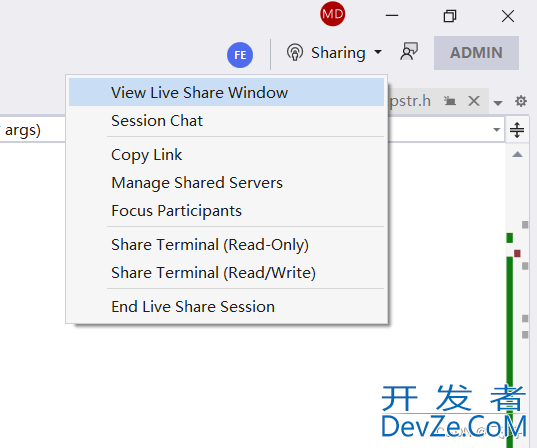Open the send feedback icon
Image resolution: width=537 pixels, height=448 pixels.
(409, 52)
